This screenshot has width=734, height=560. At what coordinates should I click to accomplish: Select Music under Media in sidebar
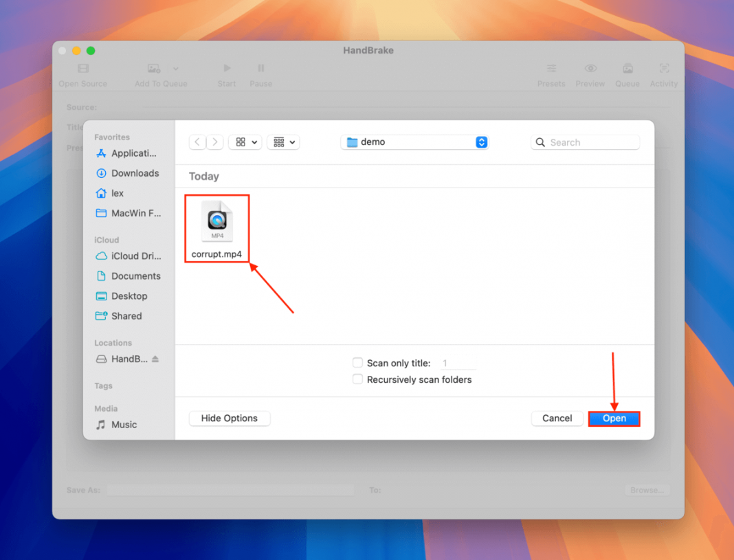(x=124, y=424)
